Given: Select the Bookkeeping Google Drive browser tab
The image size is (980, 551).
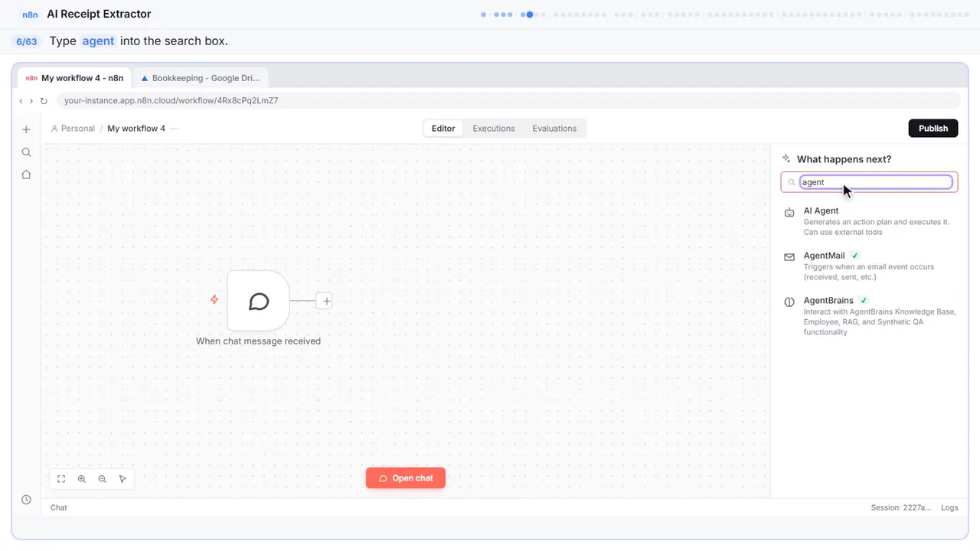Looking at the screenshot, I should (201, 78).
